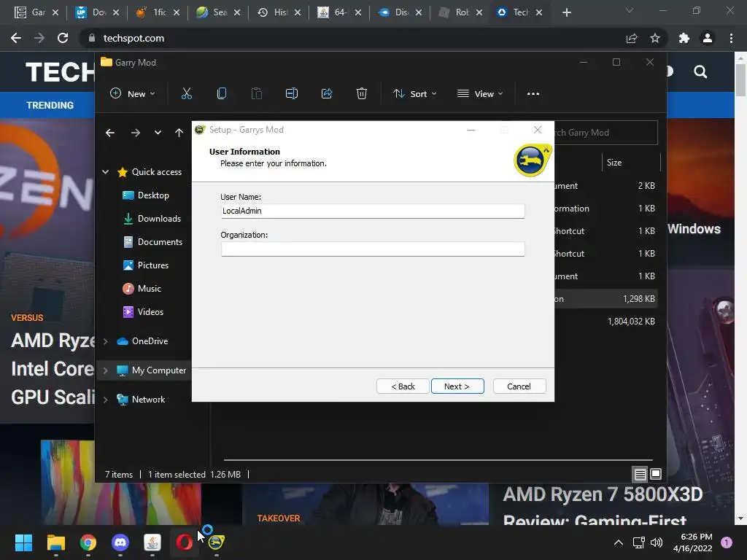Switch to the Discord browser tab
The width and height of the screenshot is (747, 560).
pos(400,12)
